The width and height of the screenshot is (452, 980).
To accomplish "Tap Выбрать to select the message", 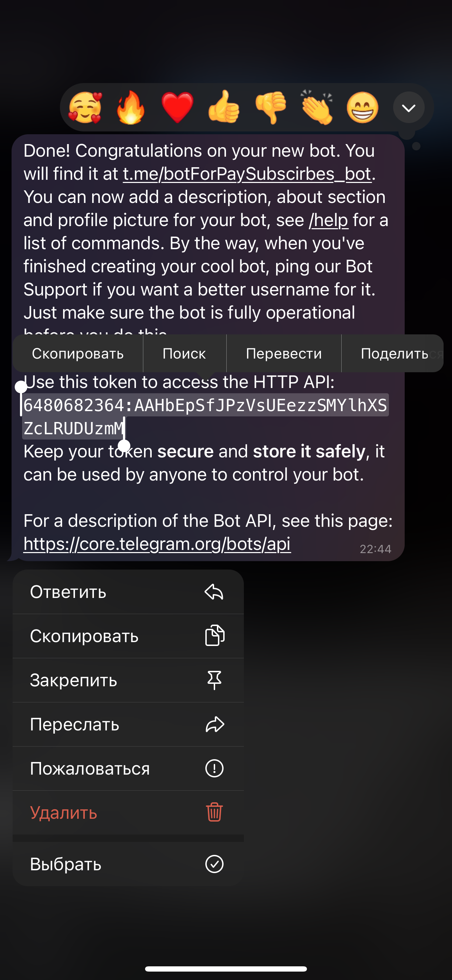I will coord(128,864).
